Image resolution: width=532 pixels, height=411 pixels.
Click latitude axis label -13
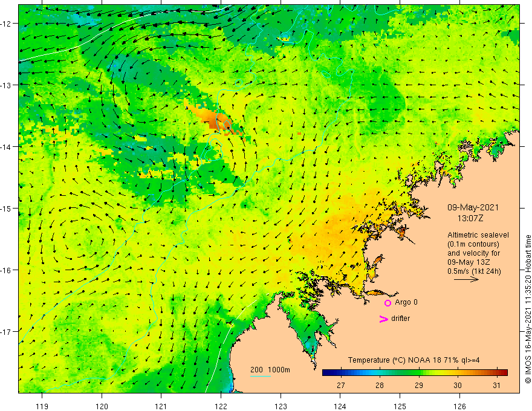tap(7, 85)
